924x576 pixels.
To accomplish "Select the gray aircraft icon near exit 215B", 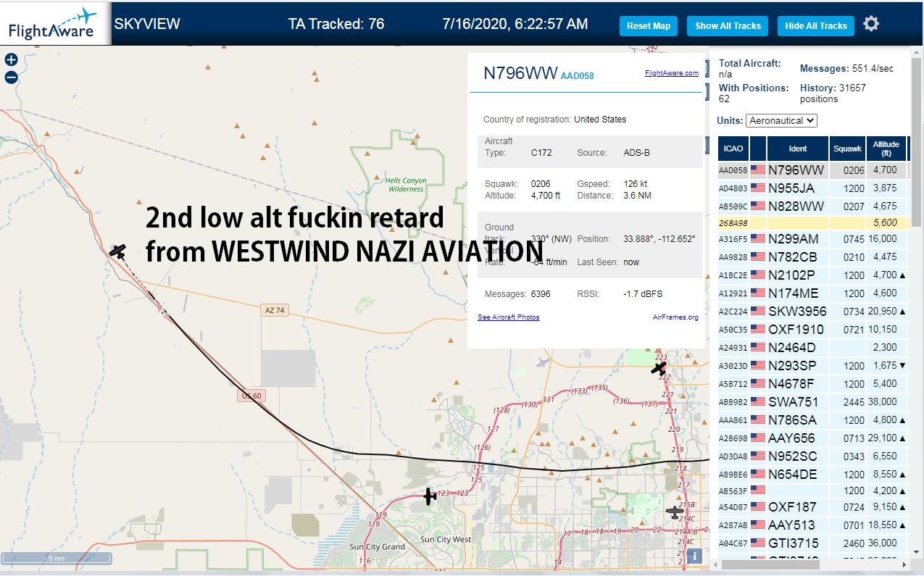I will coord(675,512).
